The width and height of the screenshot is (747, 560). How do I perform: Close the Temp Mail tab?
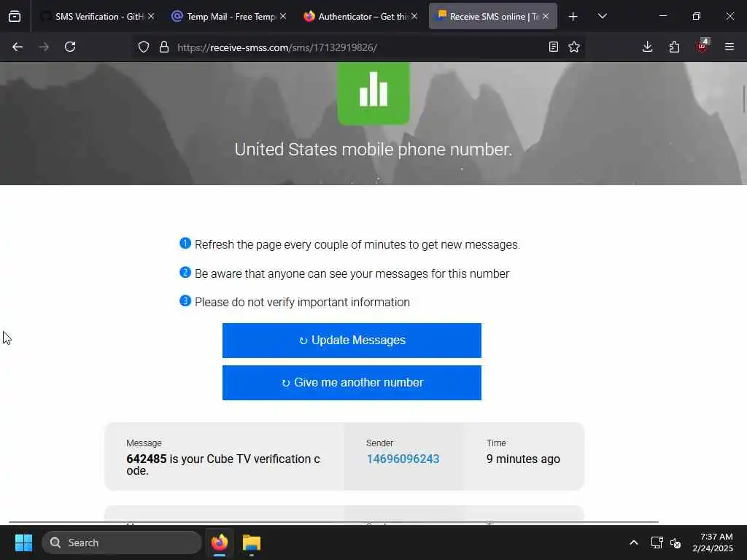pyautogui.click(x=283, y=17)
